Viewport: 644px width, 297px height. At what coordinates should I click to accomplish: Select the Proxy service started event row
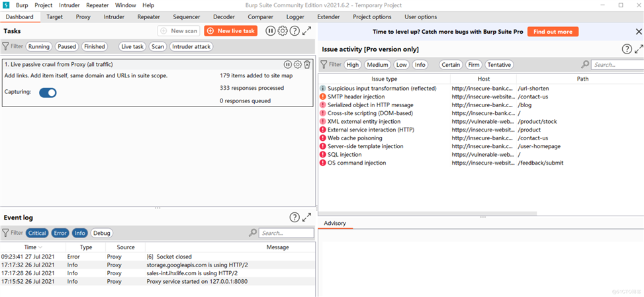click(158, 281)
